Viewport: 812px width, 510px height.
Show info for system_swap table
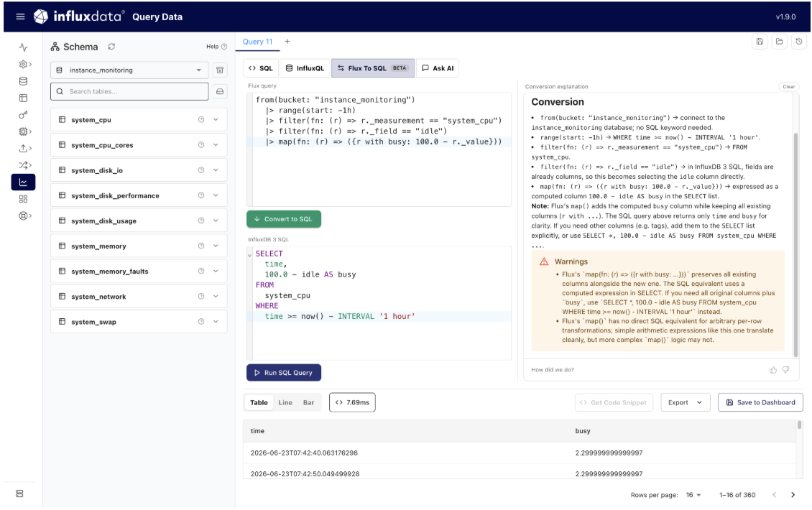[201, 322]
